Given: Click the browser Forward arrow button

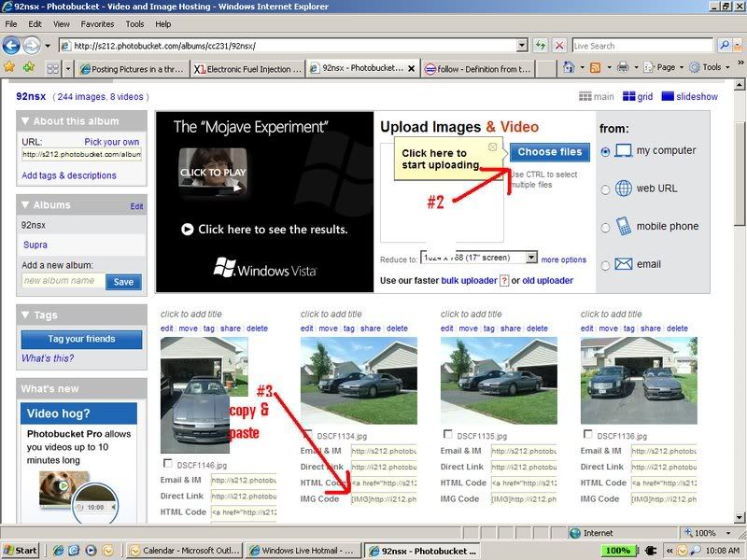Looking at the screenshot, I should [x=32, y=46].
